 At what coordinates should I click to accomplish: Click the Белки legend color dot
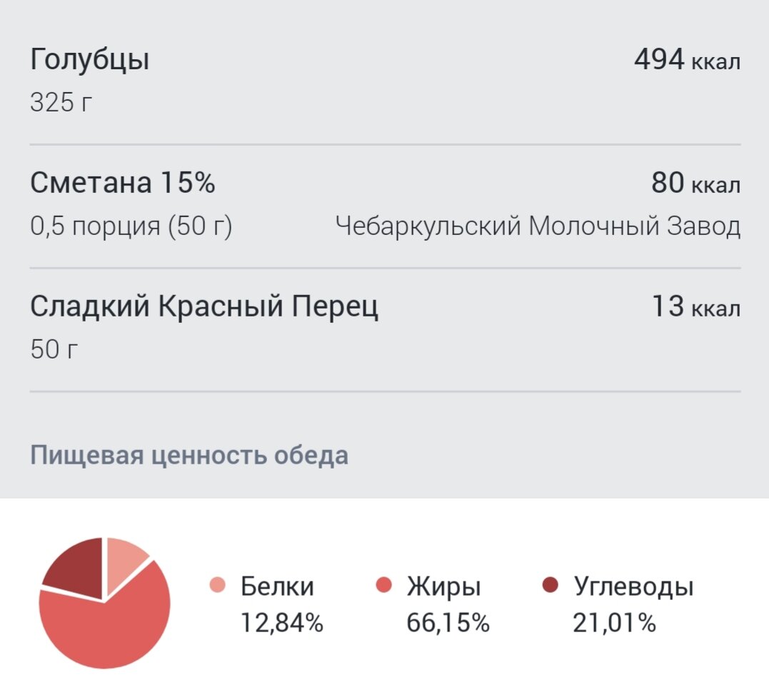(217, 585)
